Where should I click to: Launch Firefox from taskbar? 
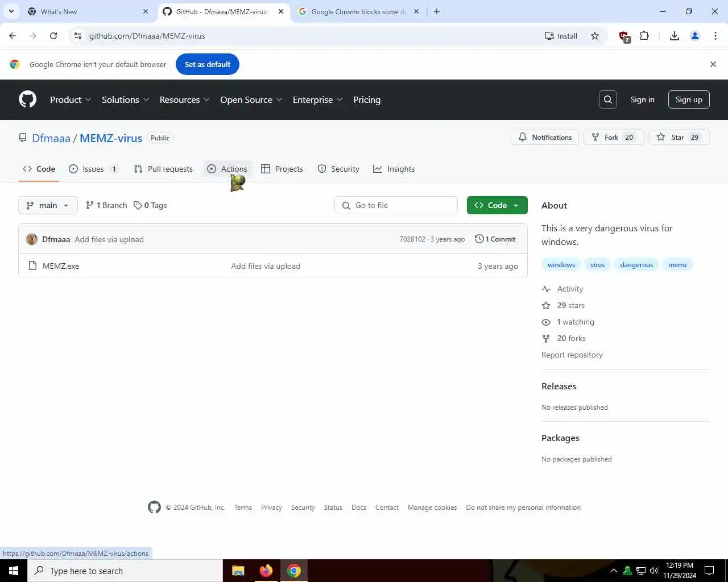coord(266,571)
